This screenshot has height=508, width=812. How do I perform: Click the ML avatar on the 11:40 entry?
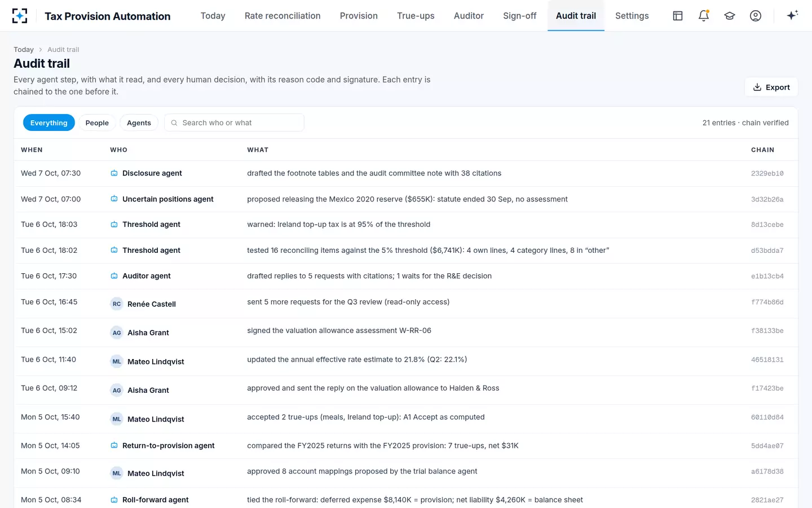point(117,361)
